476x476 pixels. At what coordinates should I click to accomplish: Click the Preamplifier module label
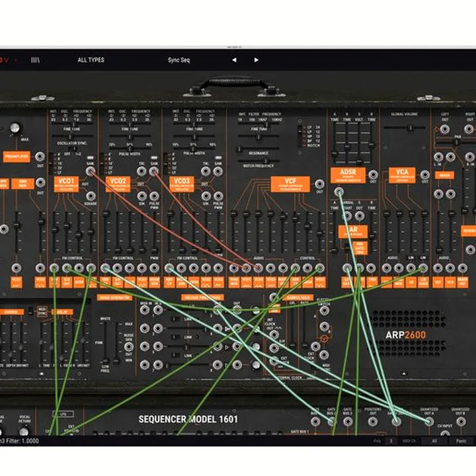(17, 157)
